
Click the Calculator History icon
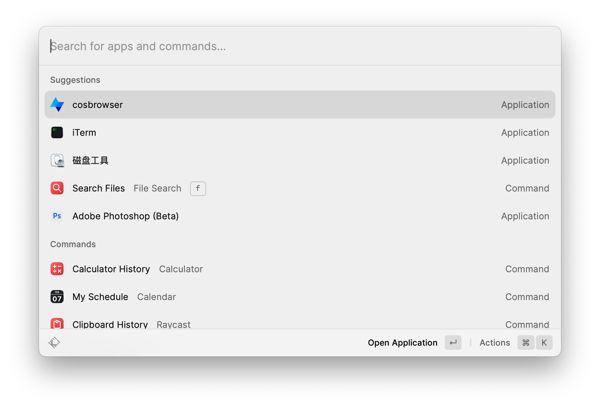pyautogui.click(x=57, y=269)
